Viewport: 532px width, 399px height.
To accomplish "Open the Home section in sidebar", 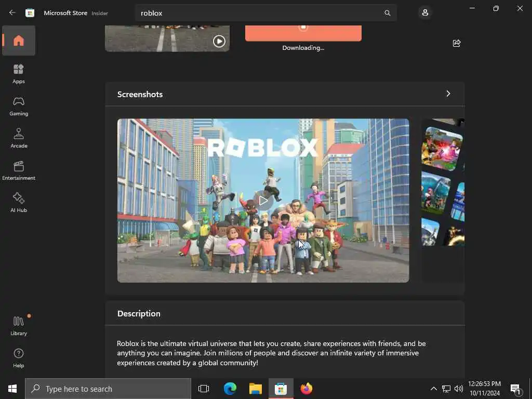I will pyautogui.click(x=19, y=41).
